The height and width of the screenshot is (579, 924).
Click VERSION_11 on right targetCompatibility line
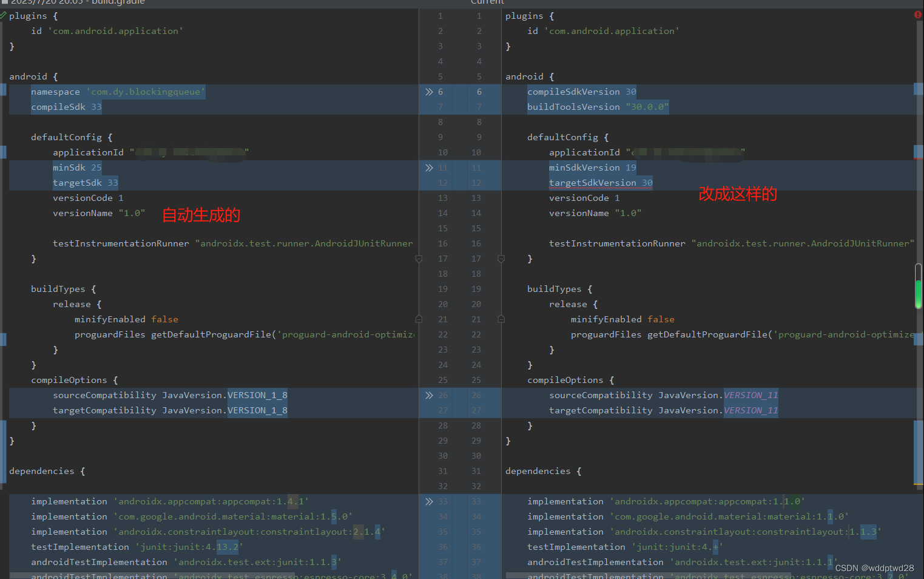coord(750,410)
